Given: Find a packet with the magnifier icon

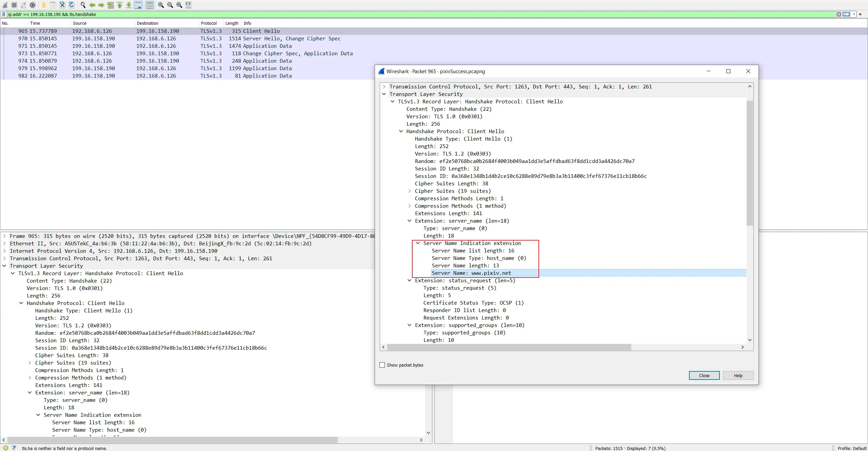Looking at the screenshot, I should coord(83,5).
